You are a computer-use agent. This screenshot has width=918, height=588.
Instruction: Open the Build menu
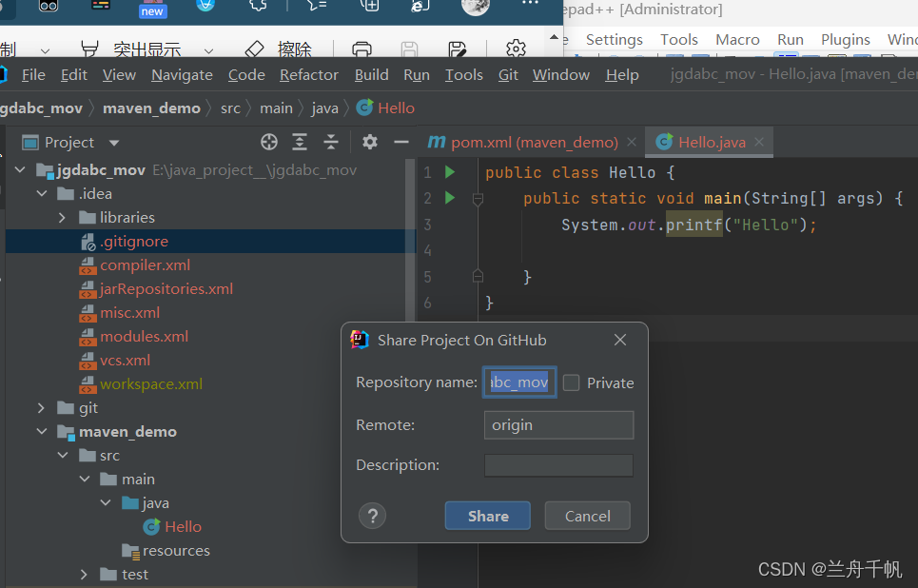tap(371, 75)
